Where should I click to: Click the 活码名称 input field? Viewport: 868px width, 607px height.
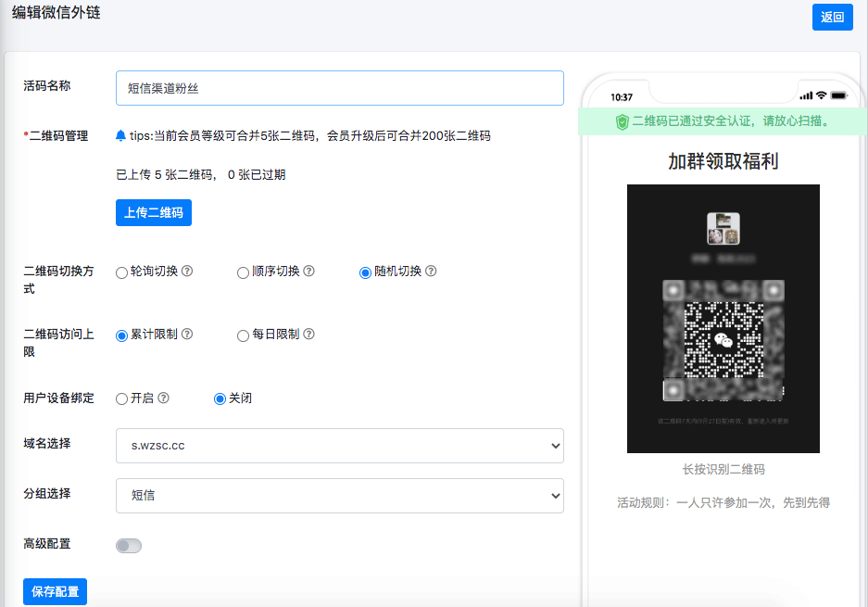(x=339, y=88)
